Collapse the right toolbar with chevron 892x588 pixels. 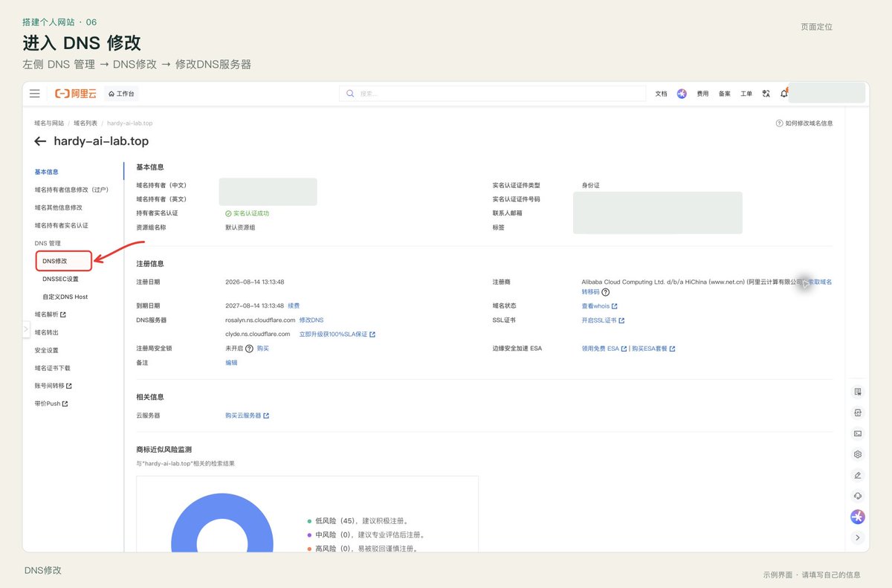858,537
